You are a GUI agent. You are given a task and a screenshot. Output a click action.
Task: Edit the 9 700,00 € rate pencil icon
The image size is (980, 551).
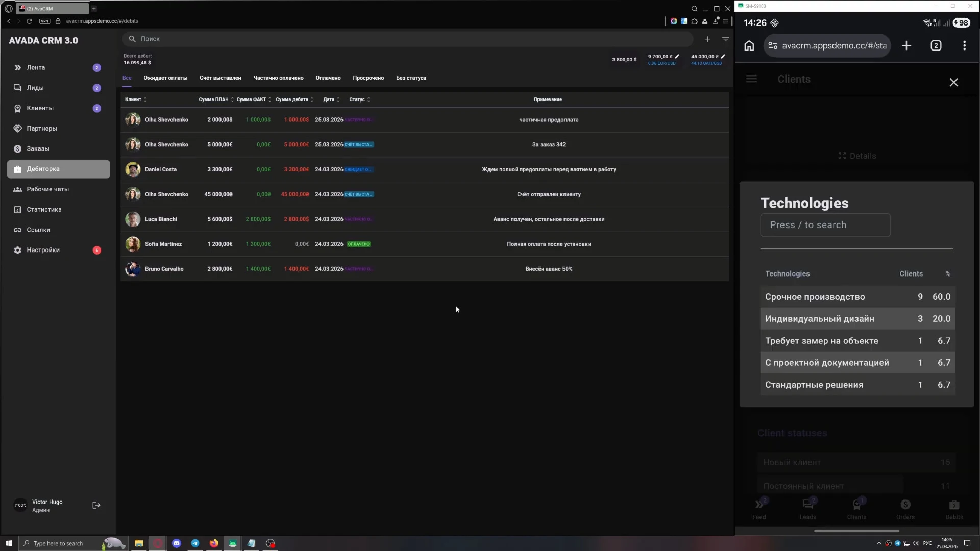(x=677, y=57)
